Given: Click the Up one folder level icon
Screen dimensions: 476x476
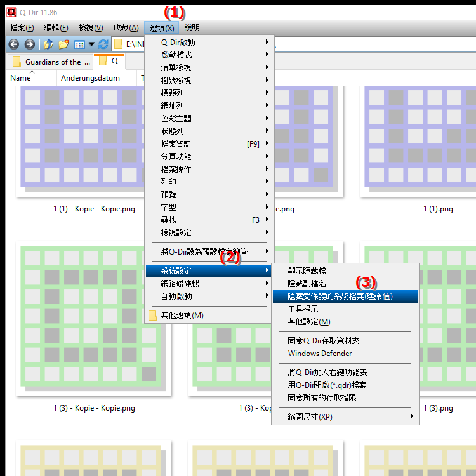Looking at the screenshot, I should pos(48,44).
